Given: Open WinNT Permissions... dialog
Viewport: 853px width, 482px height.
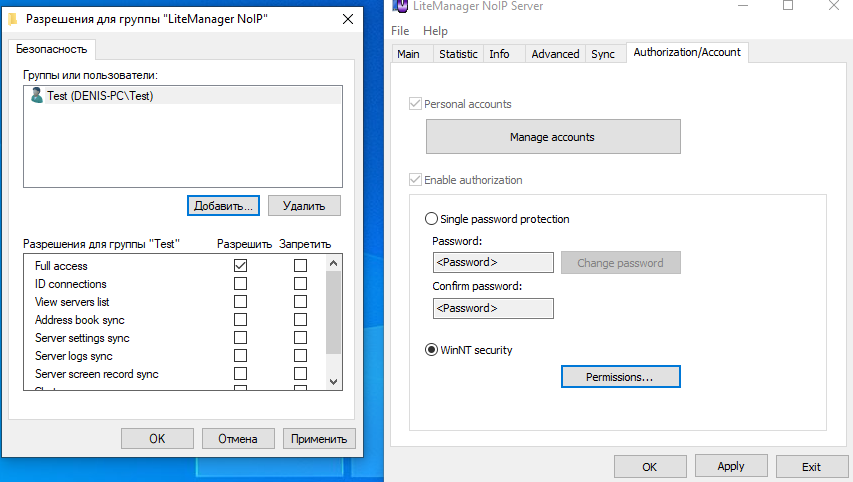Looking at the screenshot, I should point(621,376).
